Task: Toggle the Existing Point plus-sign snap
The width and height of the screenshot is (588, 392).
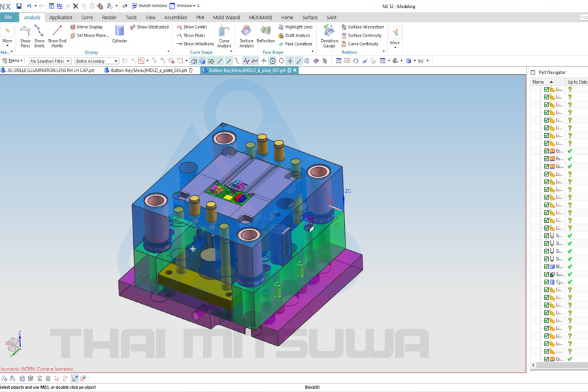Action: (x=290, y=61)
